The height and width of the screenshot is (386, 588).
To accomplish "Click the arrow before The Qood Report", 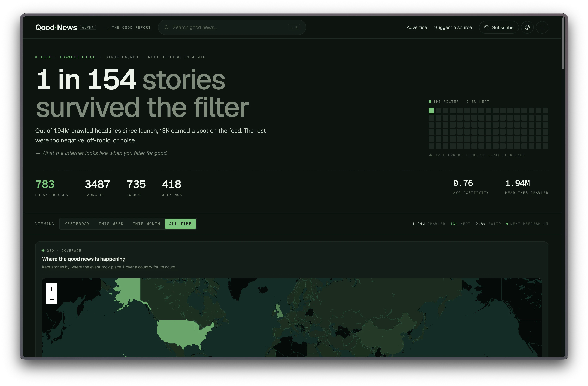I will coord(106,28).
